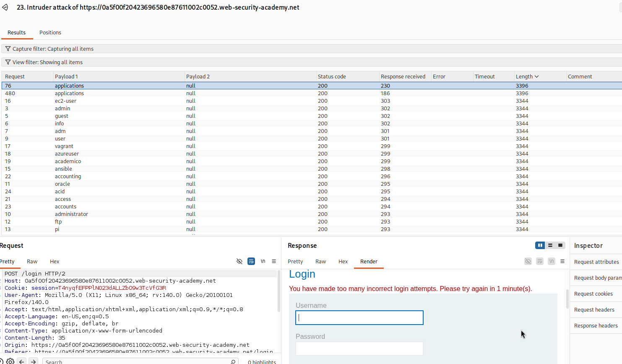This screenshot has height=364, width=622.
Task: Toggle show newline characters (\n) in Request panel
Action: [263, 261]
